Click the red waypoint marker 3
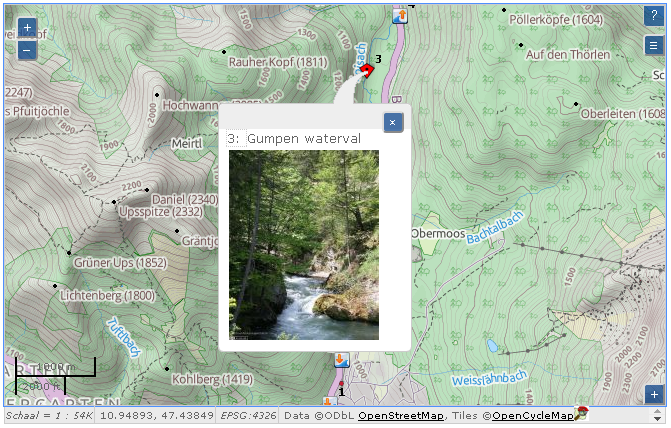 [367, 70]
